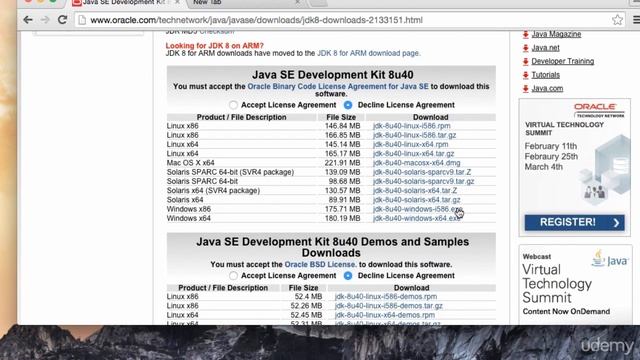The height and width of the screenshot is (360, 640).
Task: Open the Tutorials sidebar link
Action: (x=545, y=75)
